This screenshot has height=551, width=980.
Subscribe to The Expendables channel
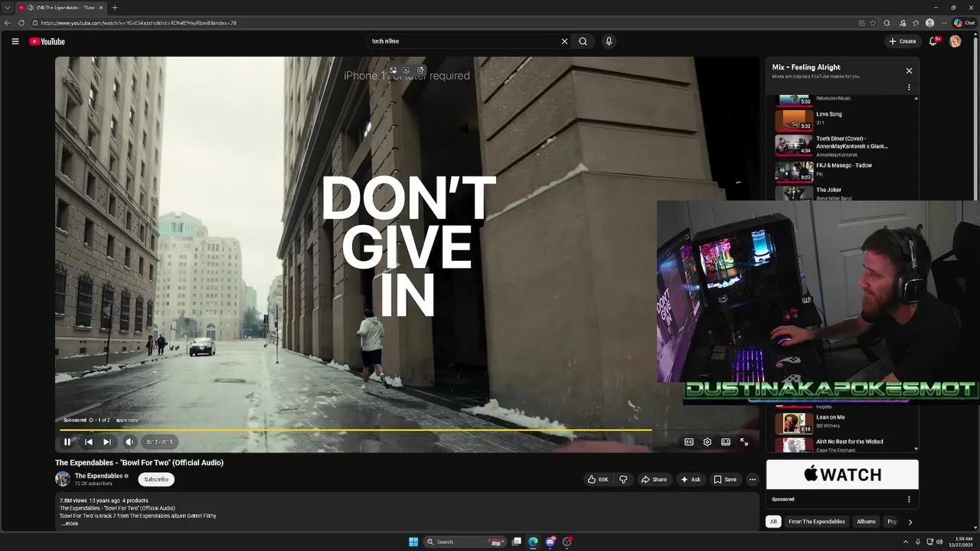coord(156,480)
